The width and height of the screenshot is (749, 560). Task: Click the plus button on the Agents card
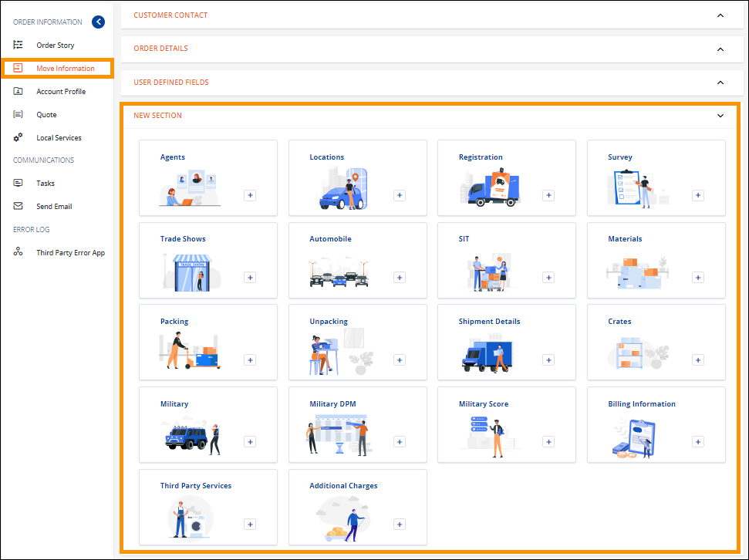pyautogui.click(x=250, y=195)
